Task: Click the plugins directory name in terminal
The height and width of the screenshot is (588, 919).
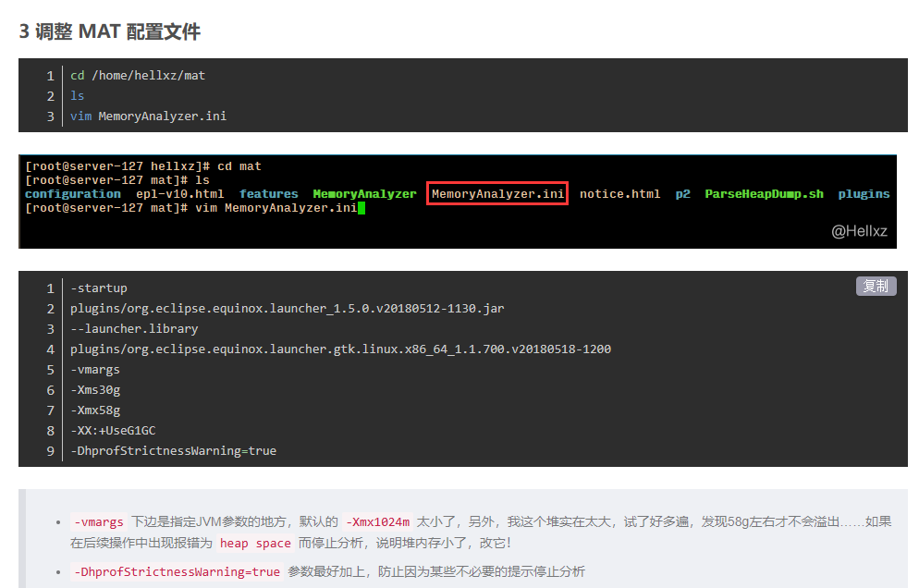Action: coord(864,193)
